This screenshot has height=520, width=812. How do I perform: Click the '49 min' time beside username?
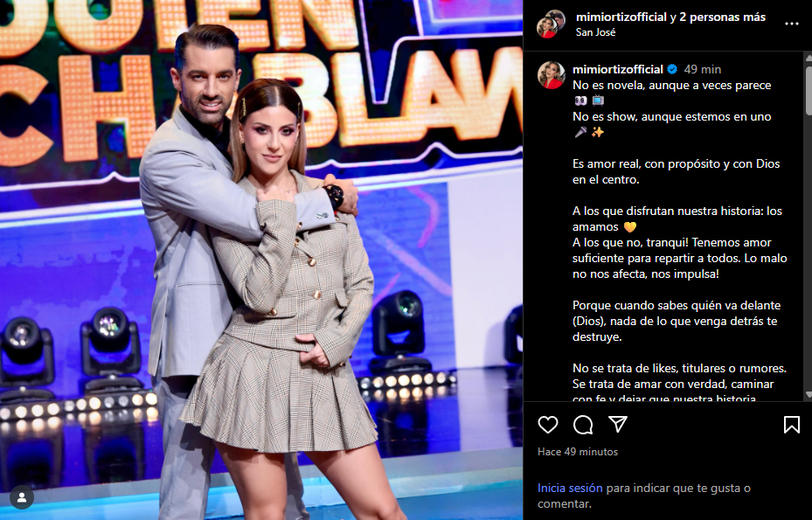[702, 69]
